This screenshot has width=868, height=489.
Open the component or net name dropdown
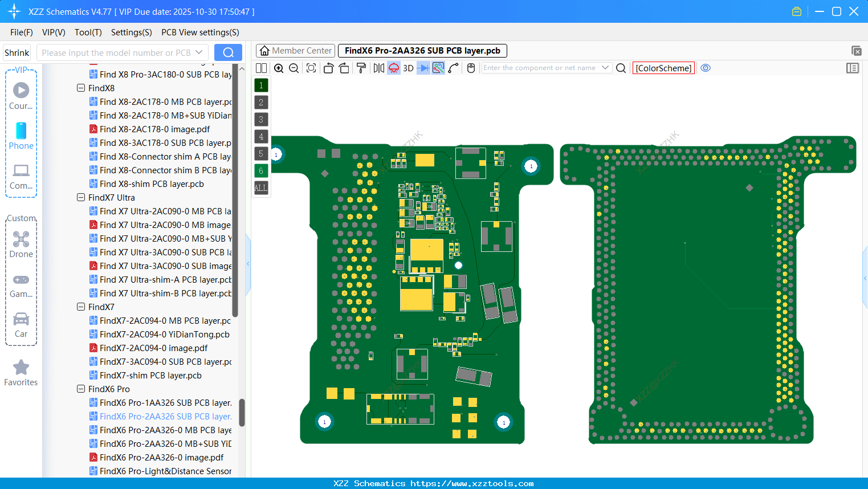[x=605, y=68]
